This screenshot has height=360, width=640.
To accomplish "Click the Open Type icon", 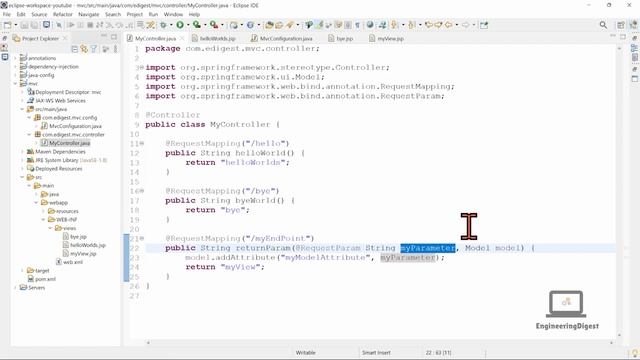I will [269, 25].
